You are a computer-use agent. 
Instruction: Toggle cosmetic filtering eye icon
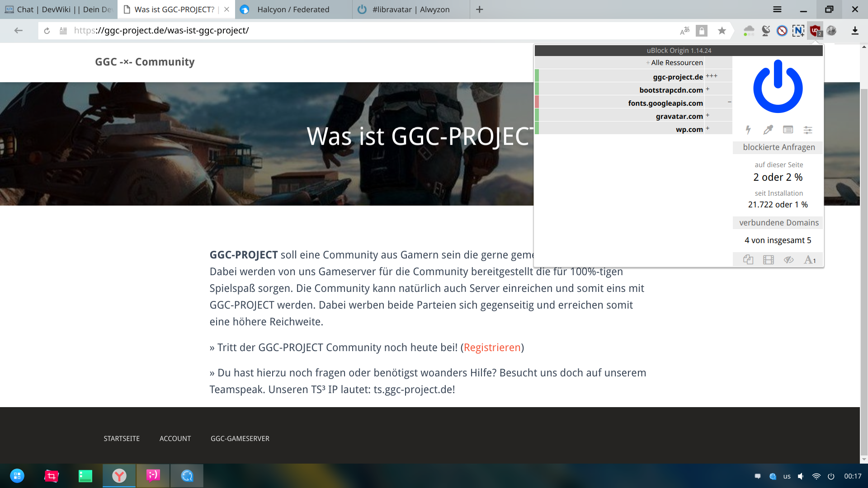789,260
